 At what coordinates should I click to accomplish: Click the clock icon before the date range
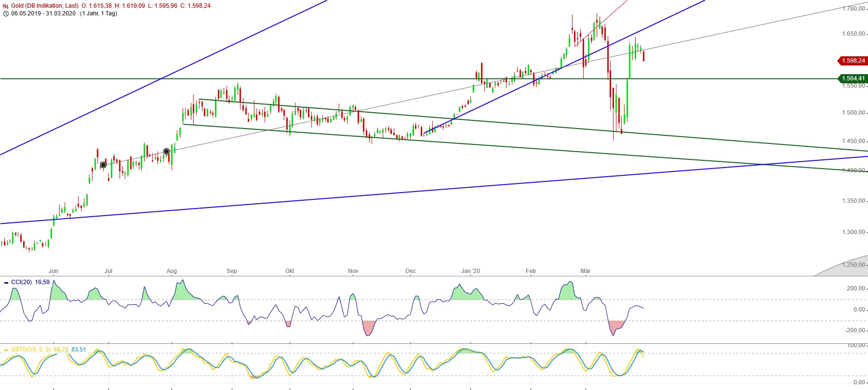click(6, 13)
